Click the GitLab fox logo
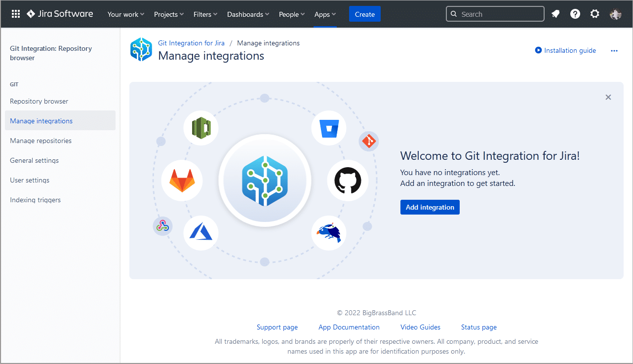The height and width of the screenshot is (364, 633). [x=182, y=181]
